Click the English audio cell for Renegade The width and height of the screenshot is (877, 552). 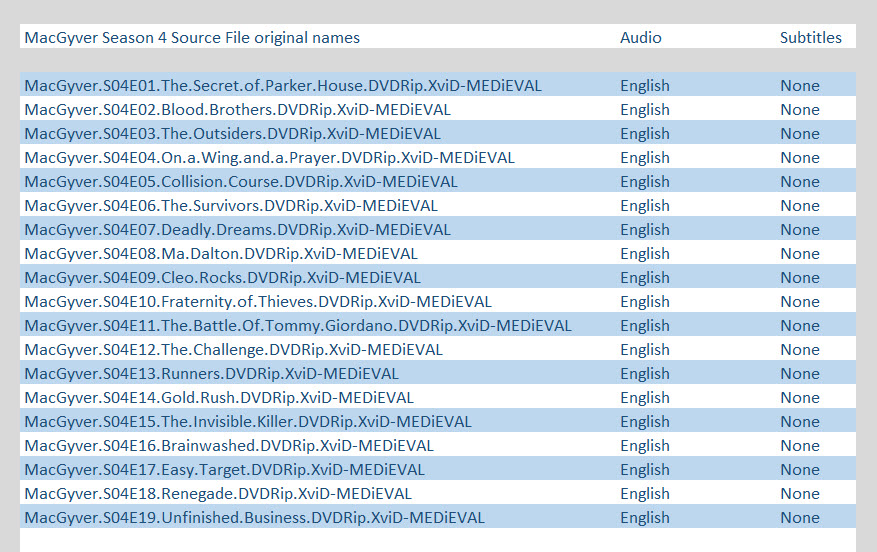tap(645, 494)
